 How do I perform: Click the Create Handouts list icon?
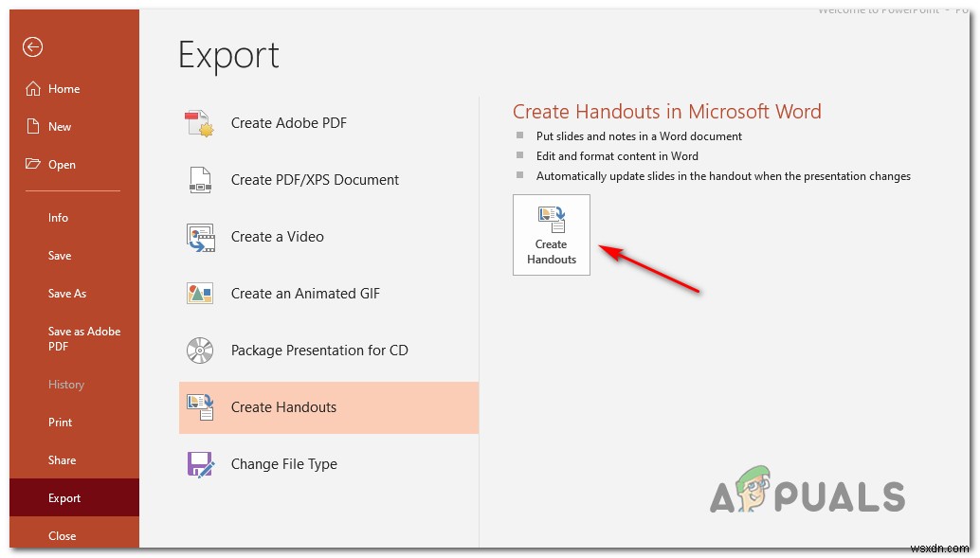click(x=200, y=407)
